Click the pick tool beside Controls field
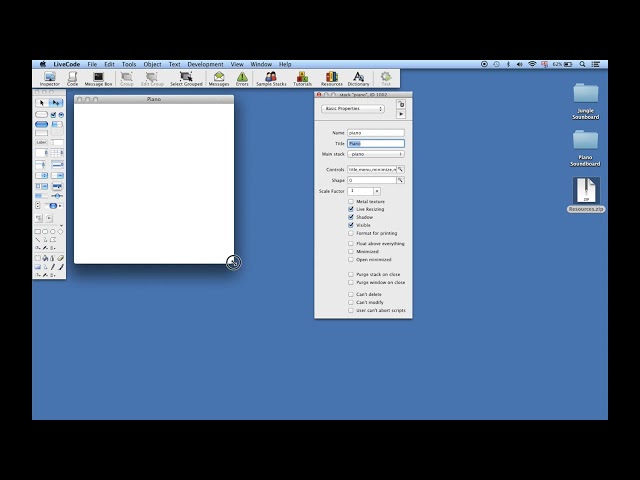 401,169
